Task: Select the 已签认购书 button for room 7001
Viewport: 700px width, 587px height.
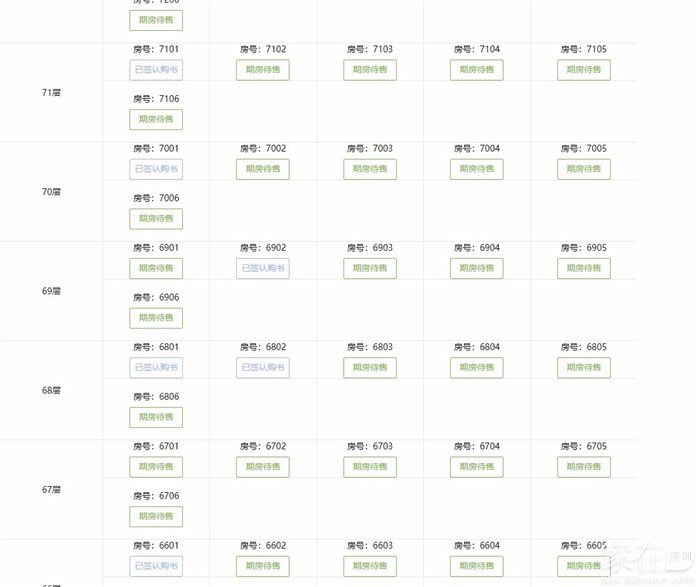Action: (x=156, y=169)
